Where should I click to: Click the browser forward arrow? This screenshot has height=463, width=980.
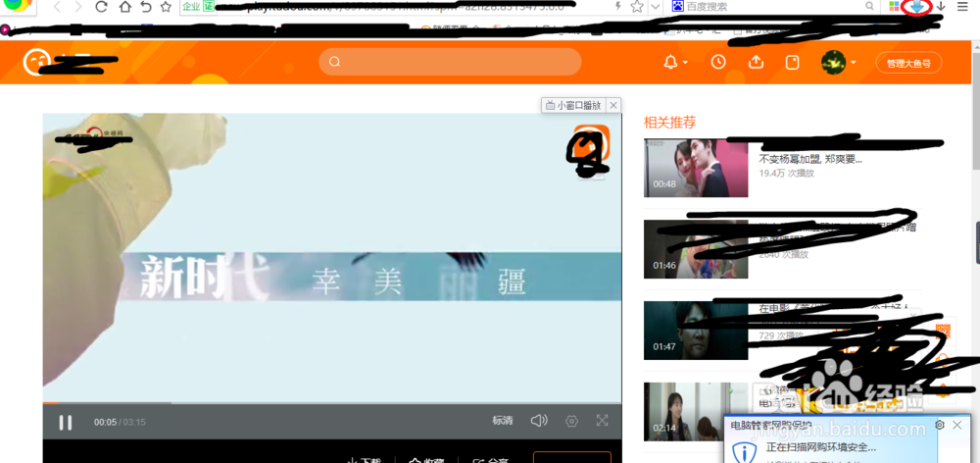78,7
